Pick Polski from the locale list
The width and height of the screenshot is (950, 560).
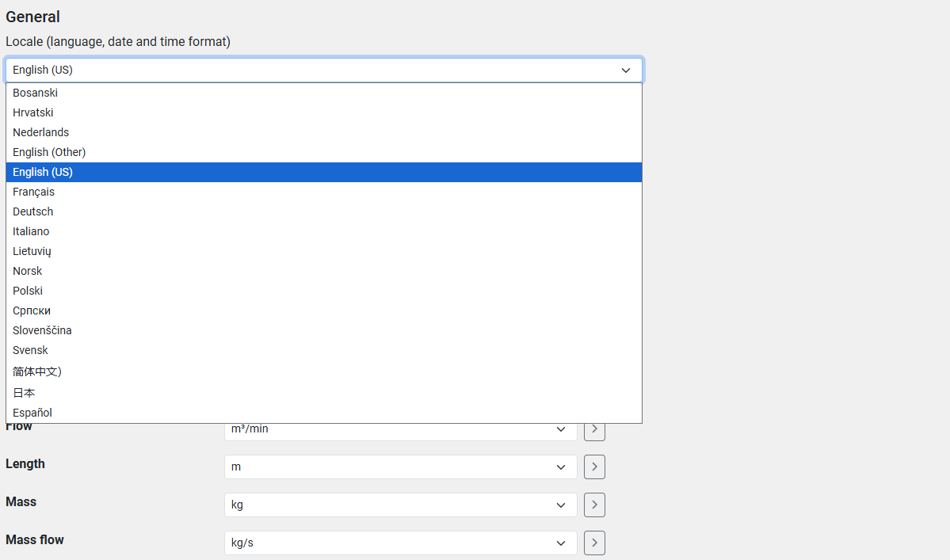tap(28, 291)
